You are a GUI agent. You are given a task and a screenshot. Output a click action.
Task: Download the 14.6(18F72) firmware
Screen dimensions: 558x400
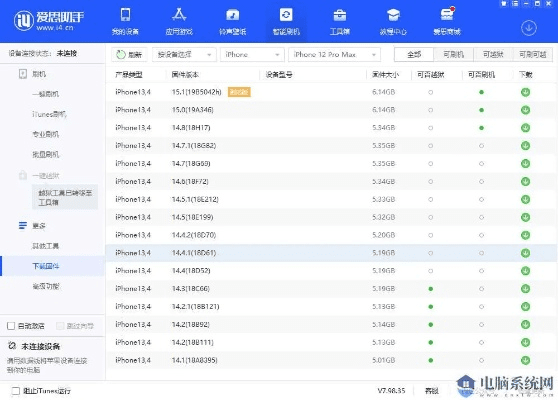click(525, 181)
